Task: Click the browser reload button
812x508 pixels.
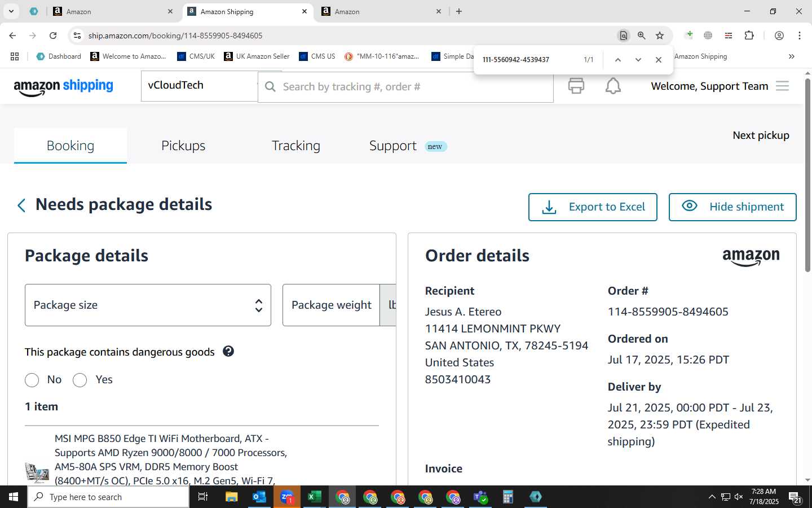Action: pyautogui.click(x=53, y=36)
